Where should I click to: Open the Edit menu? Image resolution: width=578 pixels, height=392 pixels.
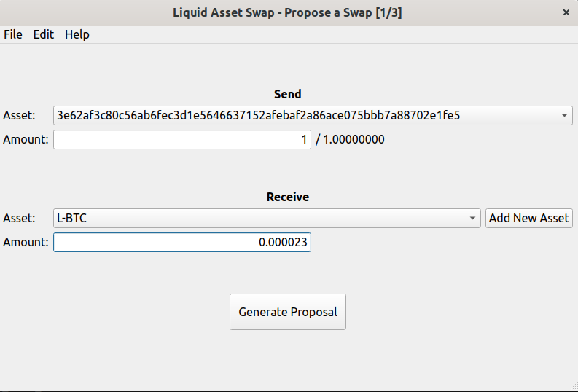(x=44, y=34)
